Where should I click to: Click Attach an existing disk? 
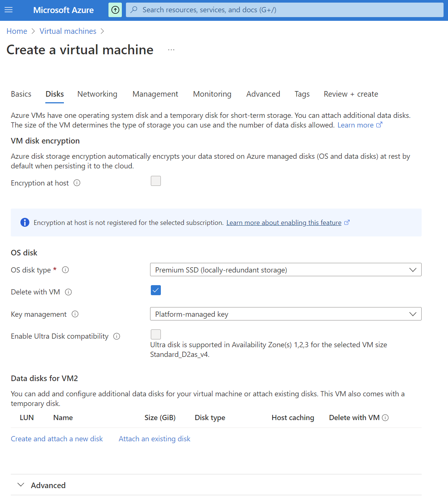[154, 439]
